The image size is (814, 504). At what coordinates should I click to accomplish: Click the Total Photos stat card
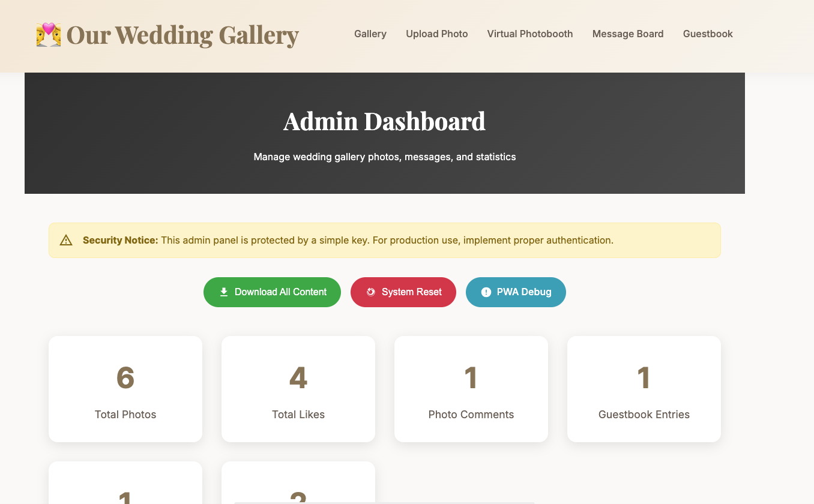[x=125, y=389]
